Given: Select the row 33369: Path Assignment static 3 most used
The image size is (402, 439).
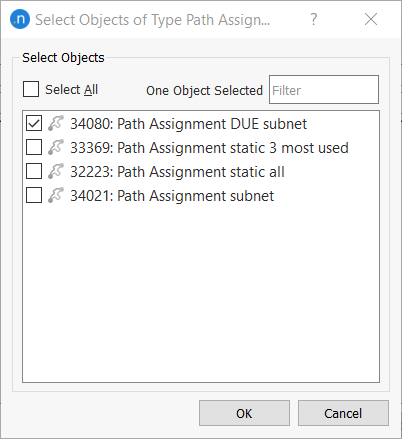Looking at the screenshot, I should [x=201, y=147].
